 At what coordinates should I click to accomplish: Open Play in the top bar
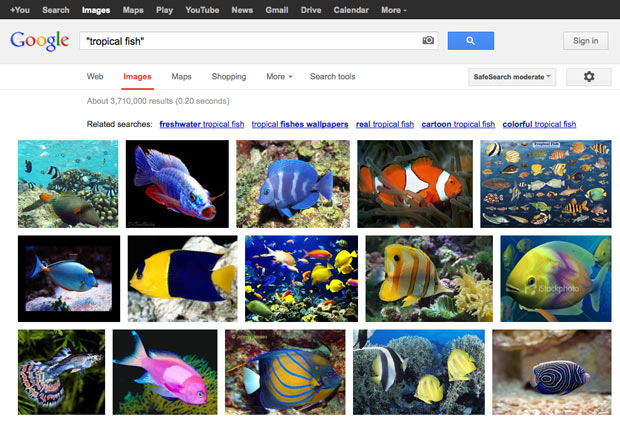164,10
